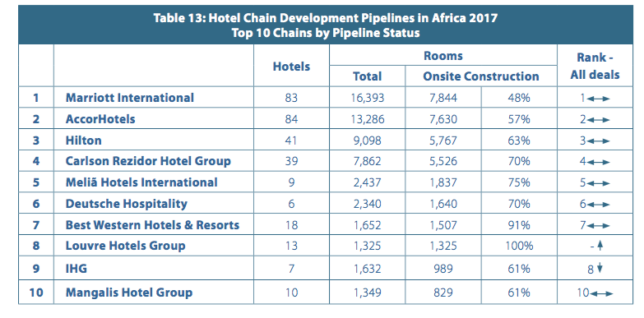Select the 16,393 total rooms cell
The width and height of the screenshot is (644, 318).
[x=367, y=98]
